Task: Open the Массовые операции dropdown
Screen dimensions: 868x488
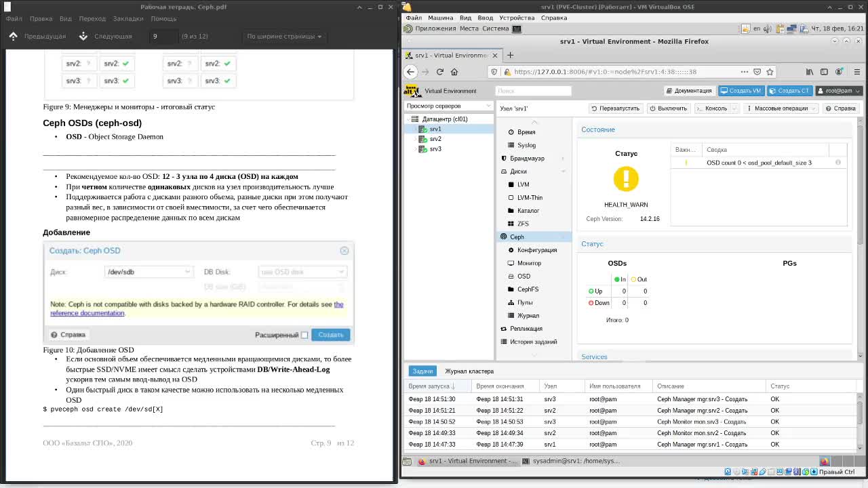Action: pyautogui.click(x=781, y=108)
